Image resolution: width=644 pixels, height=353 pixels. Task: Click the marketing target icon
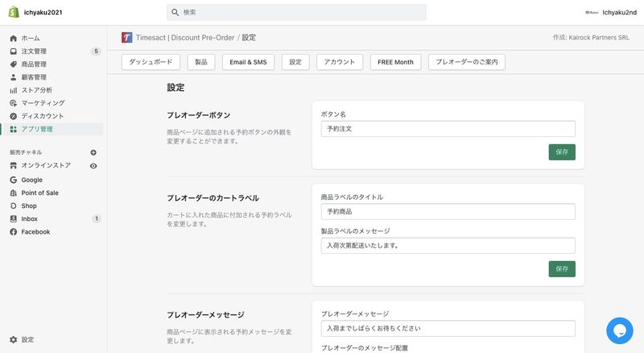(x=14, y=103)
